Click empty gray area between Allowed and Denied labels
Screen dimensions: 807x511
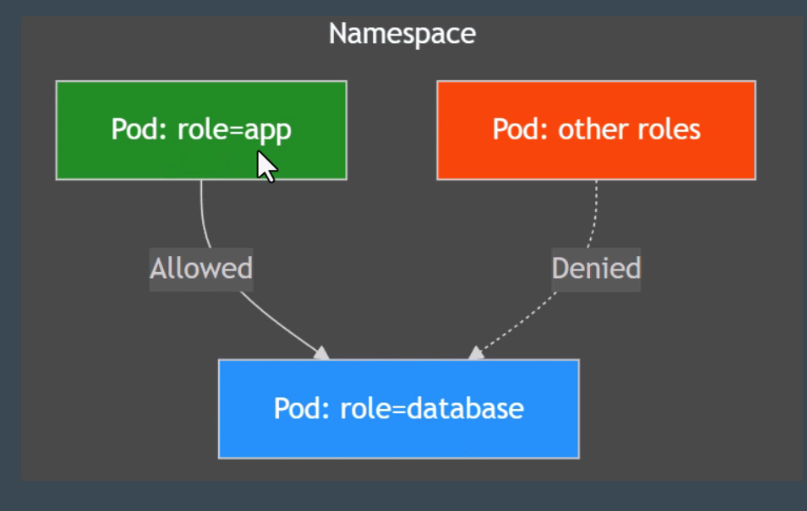(400, 268)
